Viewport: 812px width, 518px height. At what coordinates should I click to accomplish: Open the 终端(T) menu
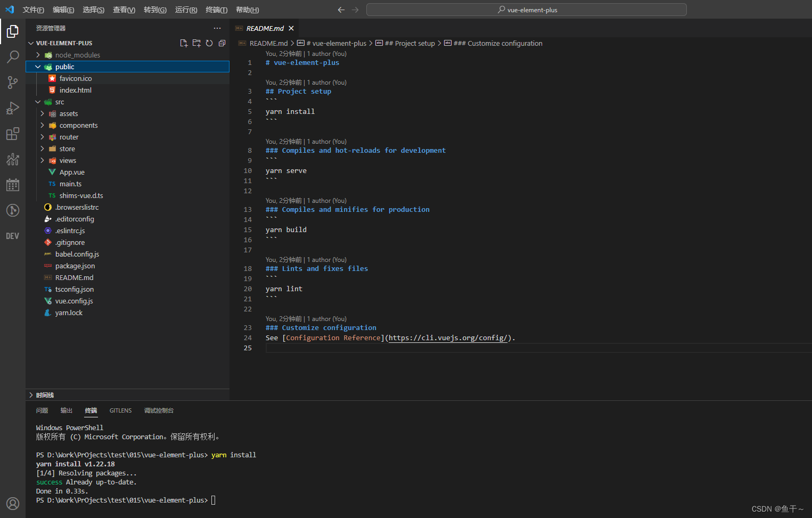216,10
